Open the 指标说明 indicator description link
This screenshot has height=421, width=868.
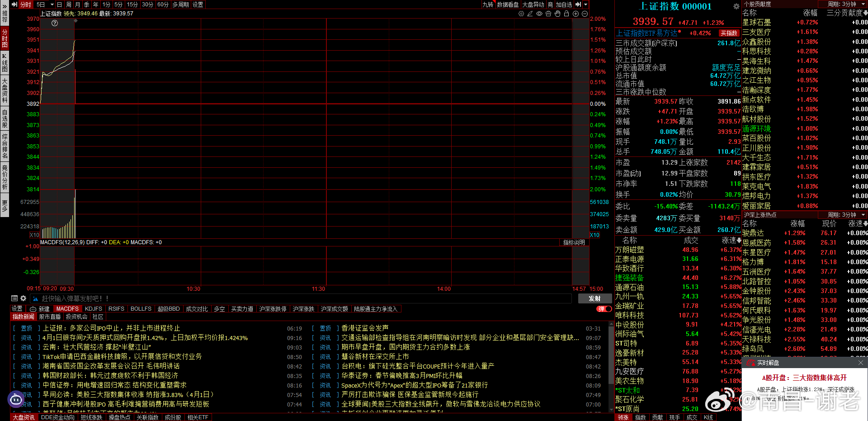click(574, 242)
